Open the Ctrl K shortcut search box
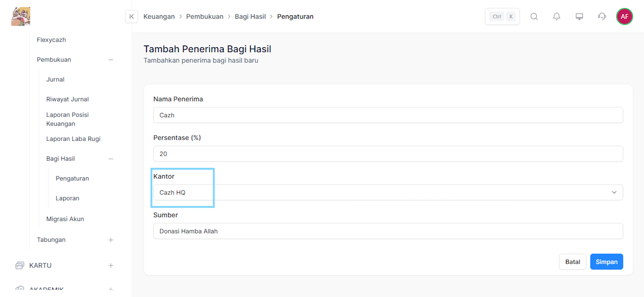 [502, 16]
